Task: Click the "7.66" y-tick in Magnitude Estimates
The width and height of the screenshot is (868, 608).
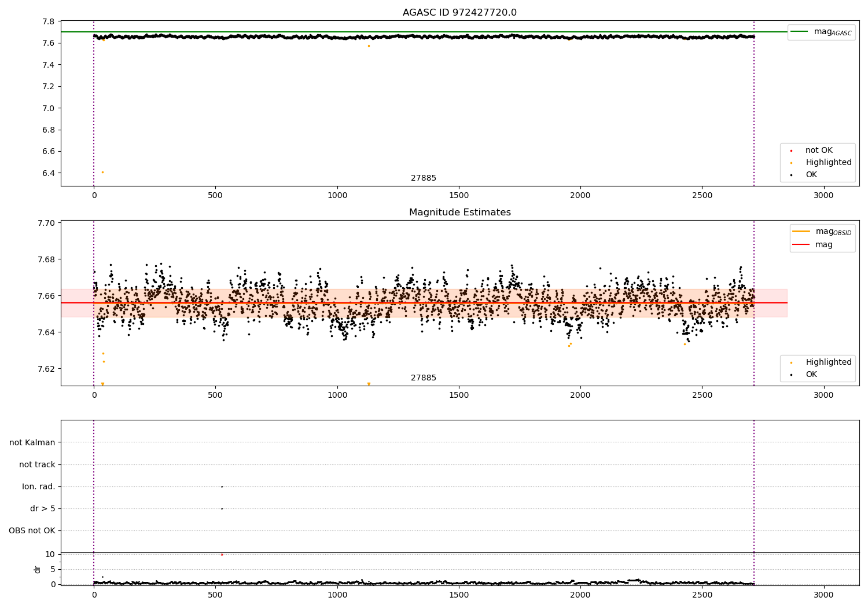Action: 47,296
